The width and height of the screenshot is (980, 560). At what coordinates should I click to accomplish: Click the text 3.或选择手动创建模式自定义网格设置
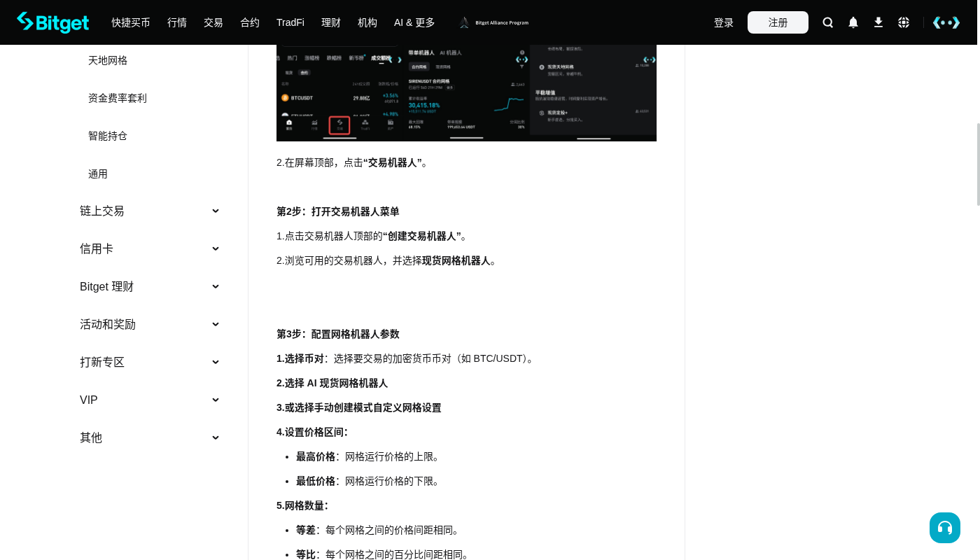(x=359, y=407)
